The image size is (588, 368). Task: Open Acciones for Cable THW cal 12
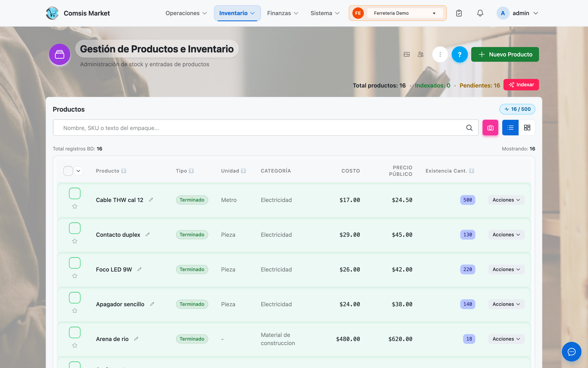tap(506, 200)
